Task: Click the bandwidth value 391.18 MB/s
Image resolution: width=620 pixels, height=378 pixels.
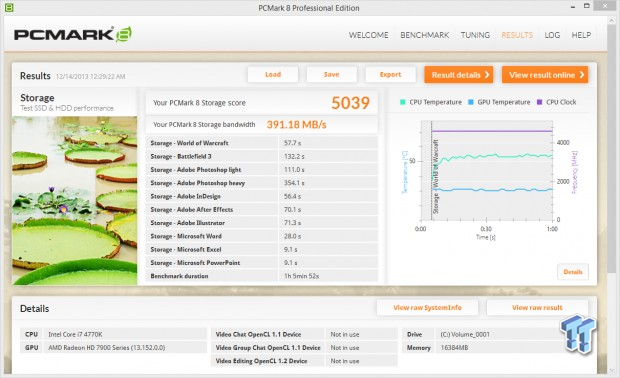Action: 296,125
